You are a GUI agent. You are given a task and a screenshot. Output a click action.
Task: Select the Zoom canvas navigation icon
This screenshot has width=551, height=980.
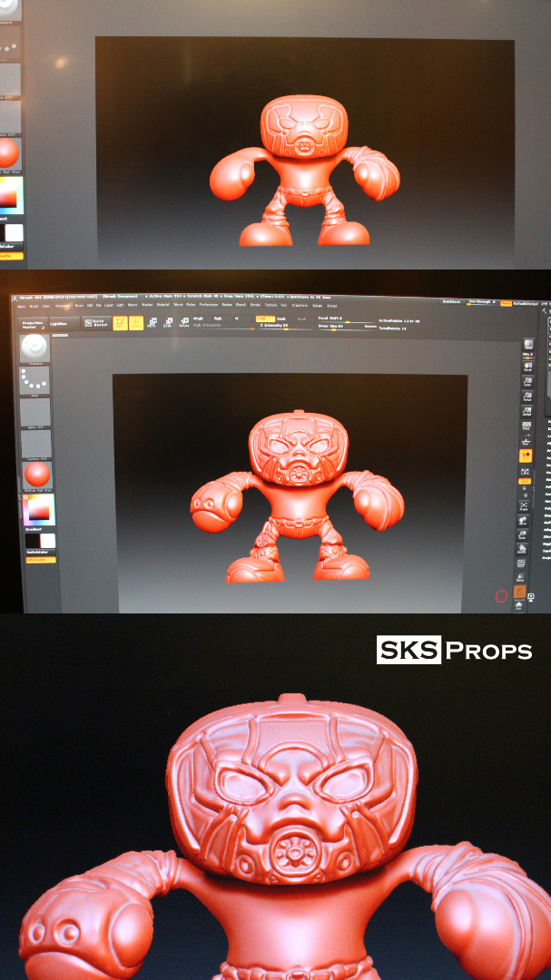click(x=527, y=382)
